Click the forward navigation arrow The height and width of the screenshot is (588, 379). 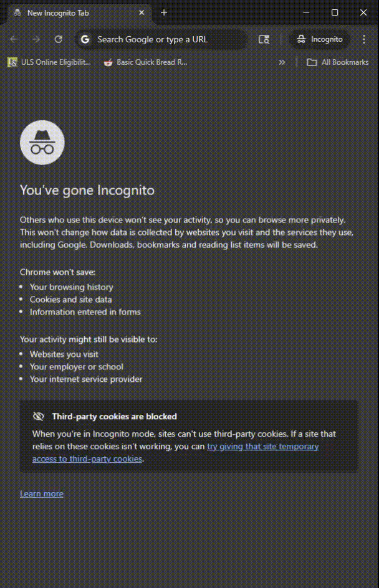(36, 39)
